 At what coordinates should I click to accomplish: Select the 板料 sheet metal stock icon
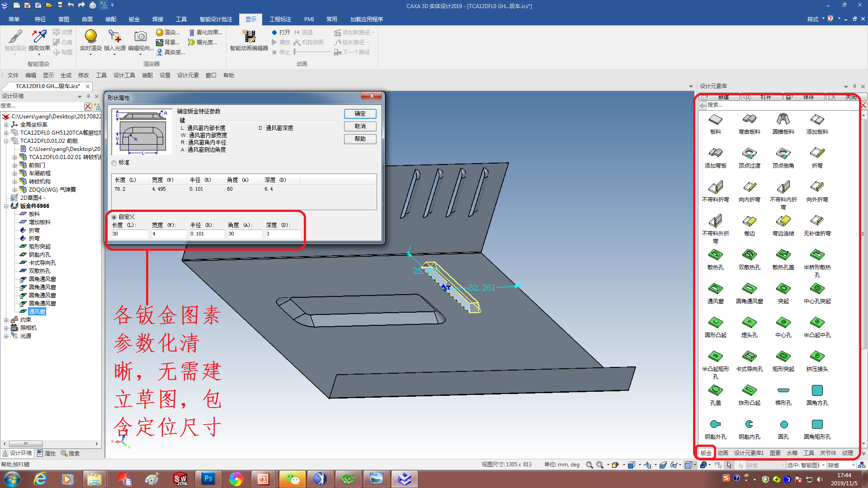(x=715, y=120)
